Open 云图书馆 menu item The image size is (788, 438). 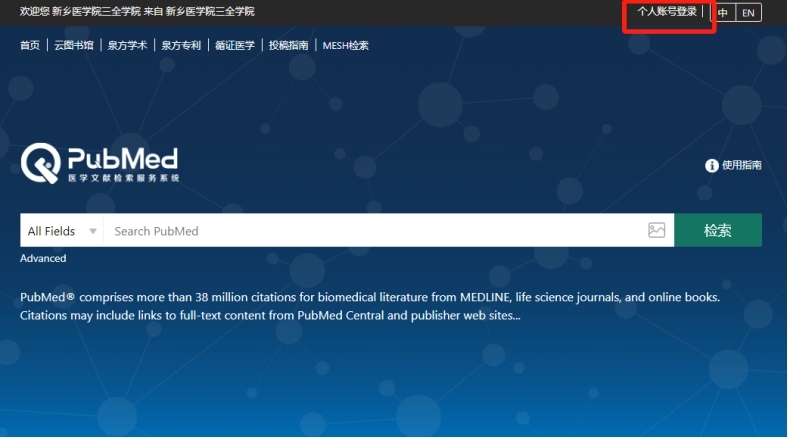click(74, 45)
